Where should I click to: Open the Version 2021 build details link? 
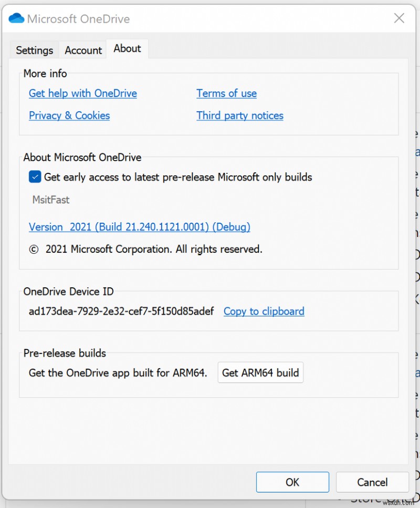(x=139, y=227)
